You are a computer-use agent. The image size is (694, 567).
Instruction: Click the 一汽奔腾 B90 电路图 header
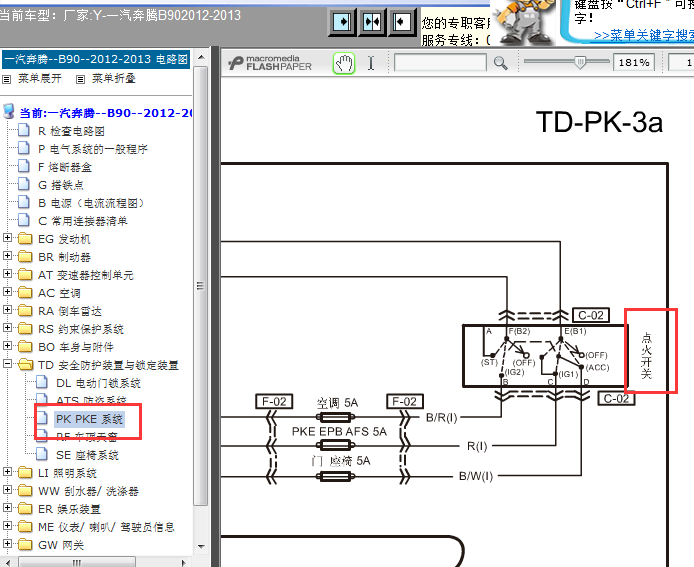click(96, 59)
